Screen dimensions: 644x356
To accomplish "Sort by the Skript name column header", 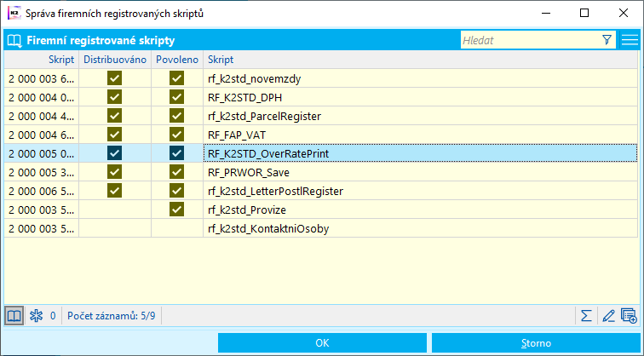I will (421, 60).
